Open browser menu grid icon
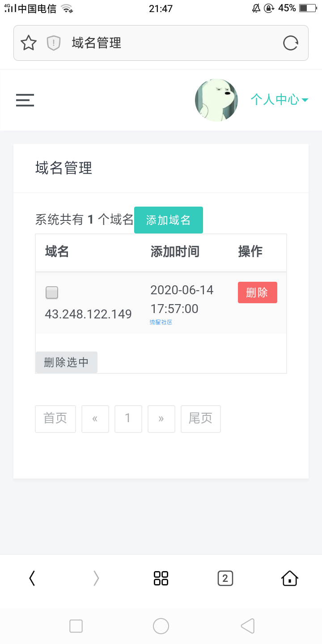322x644 pixels. (x=161, y=578)
